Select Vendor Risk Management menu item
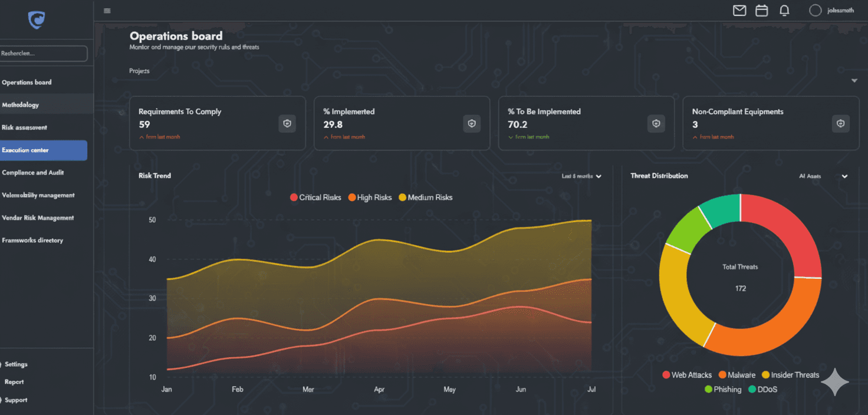868x415 pixels. click(x=38, y=218)
